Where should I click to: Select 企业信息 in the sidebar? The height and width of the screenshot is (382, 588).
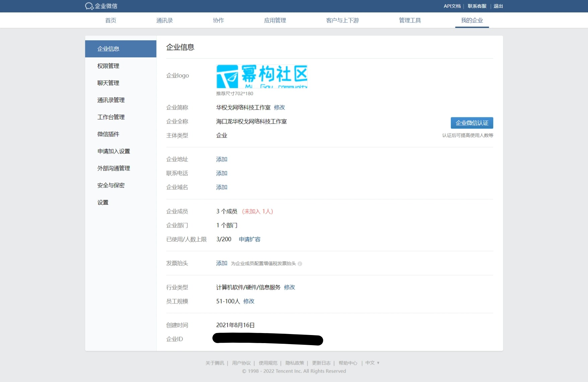click(121, 49)
